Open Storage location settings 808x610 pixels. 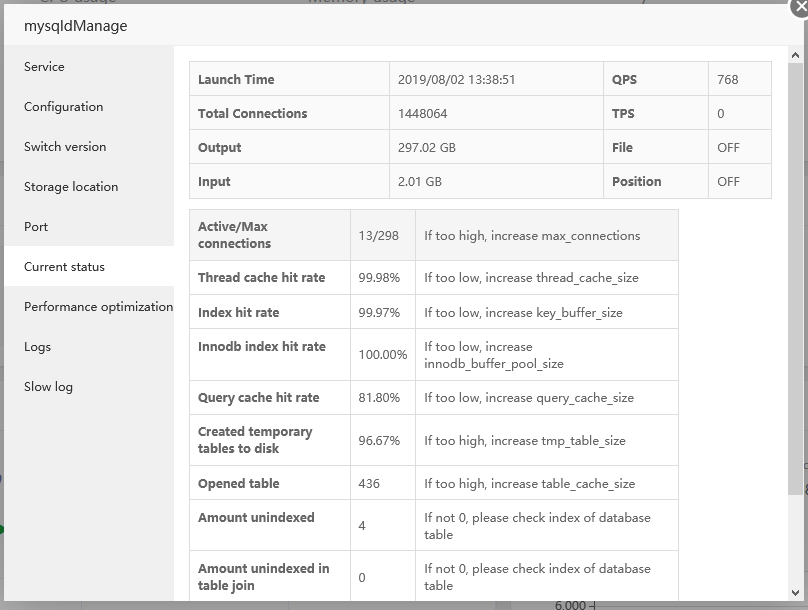(x=71, y=187)
